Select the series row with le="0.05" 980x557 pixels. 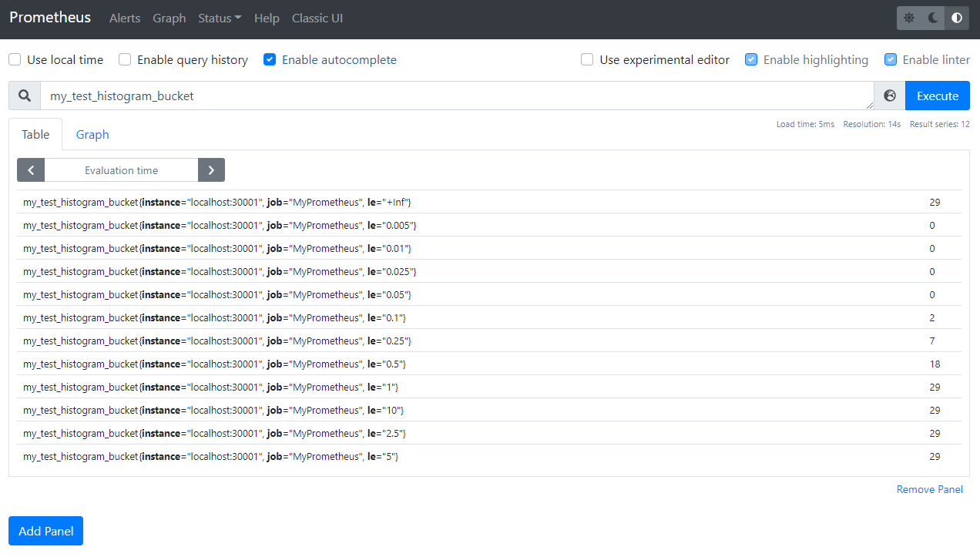tap(489, 294)
